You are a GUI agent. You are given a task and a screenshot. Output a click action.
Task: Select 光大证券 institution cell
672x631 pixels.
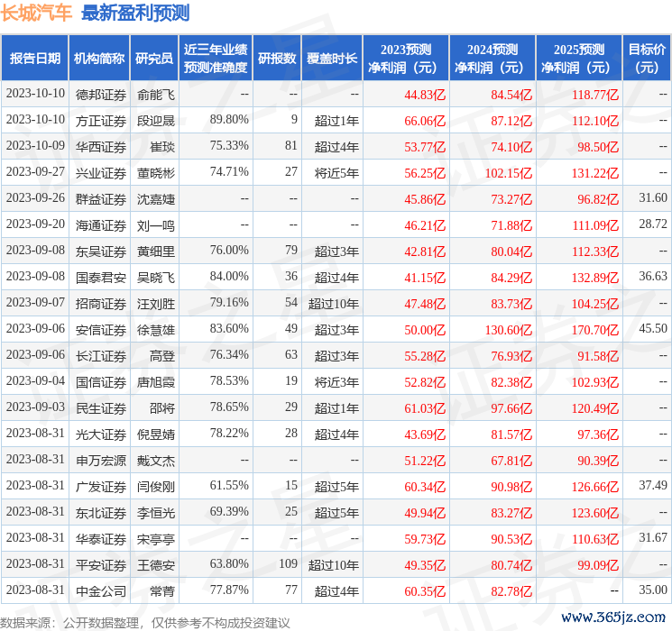point(101,434)
